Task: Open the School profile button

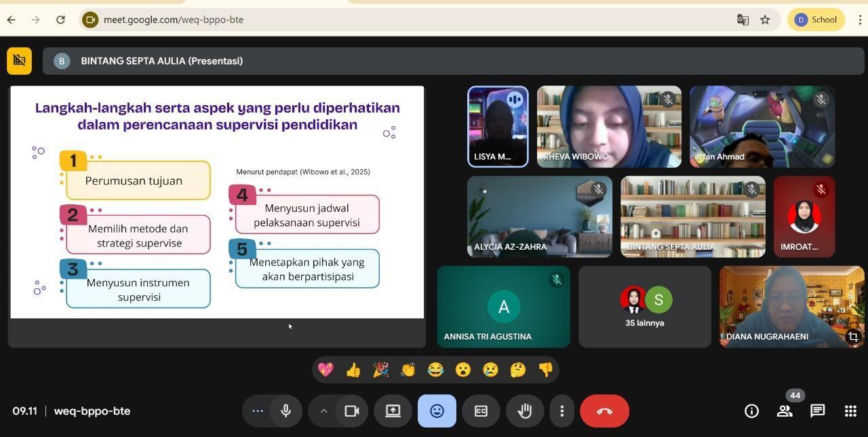Action: point(816,20)
